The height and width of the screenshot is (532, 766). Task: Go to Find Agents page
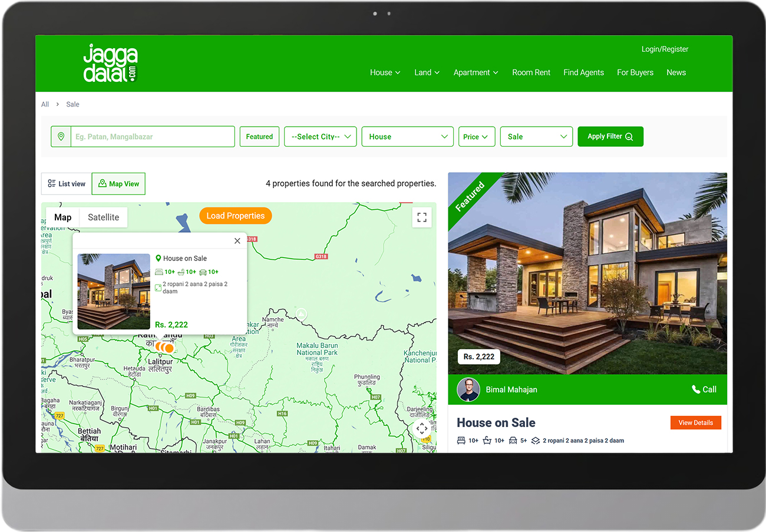(x=583, y=72)
